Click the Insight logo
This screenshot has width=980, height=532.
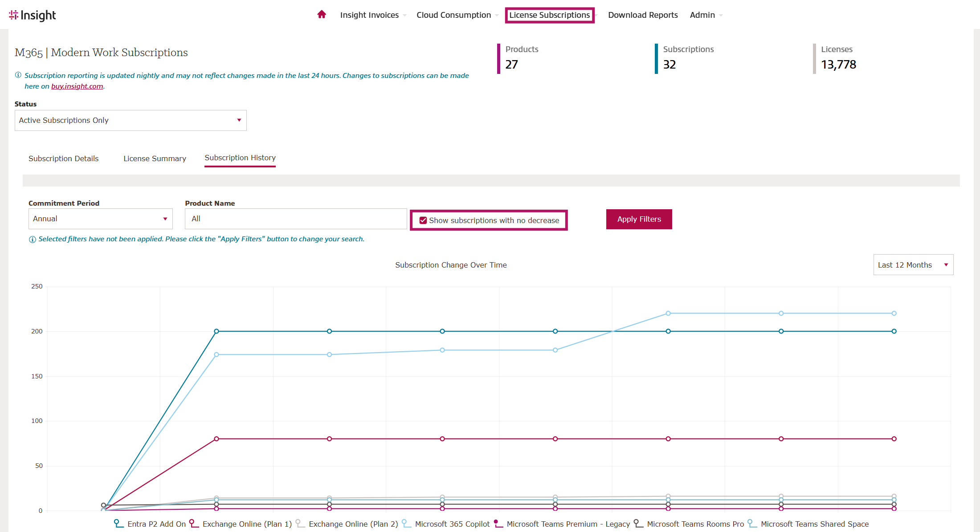coord(32,15)
